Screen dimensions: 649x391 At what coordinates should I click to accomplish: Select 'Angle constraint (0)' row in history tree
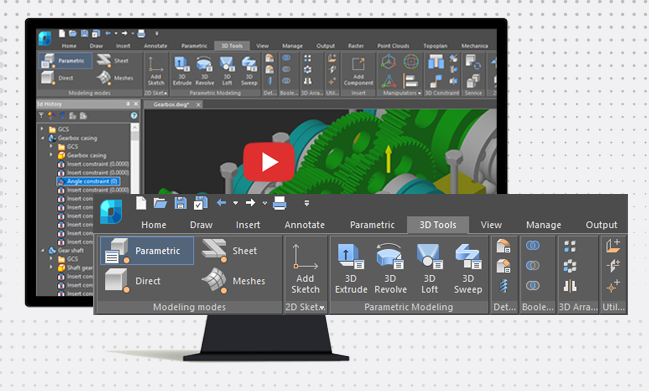coord(88,181)
